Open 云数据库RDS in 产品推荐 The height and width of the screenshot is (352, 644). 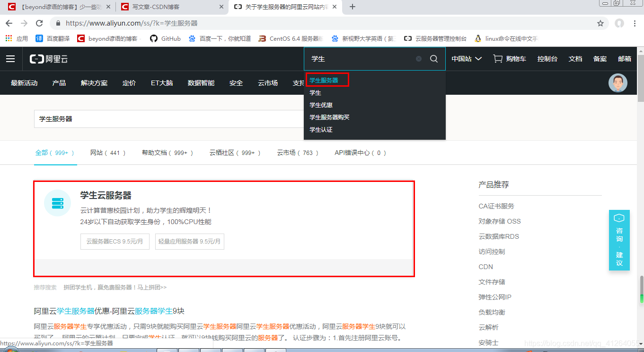click(x=499, y=236)
